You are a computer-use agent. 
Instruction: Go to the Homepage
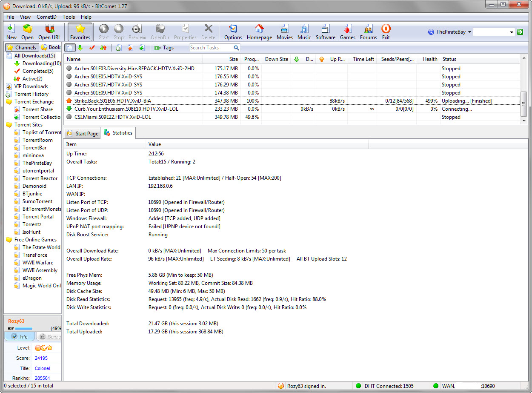259,32
